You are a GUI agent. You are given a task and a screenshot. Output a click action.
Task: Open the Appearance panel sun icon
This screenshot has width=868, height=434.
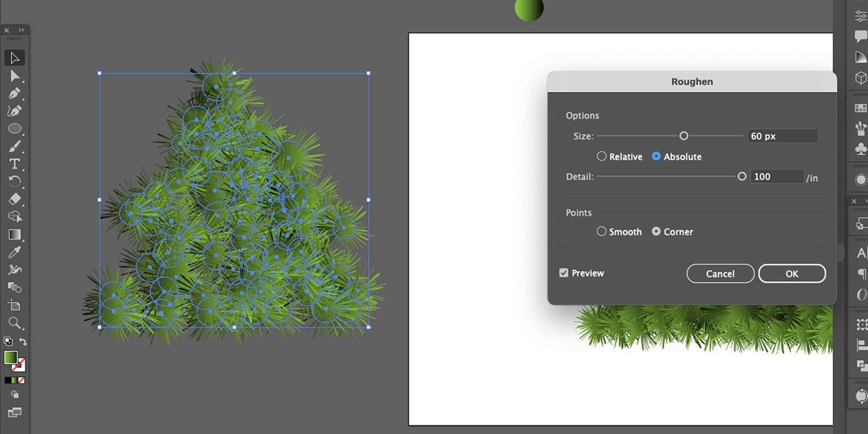[861, 179]
